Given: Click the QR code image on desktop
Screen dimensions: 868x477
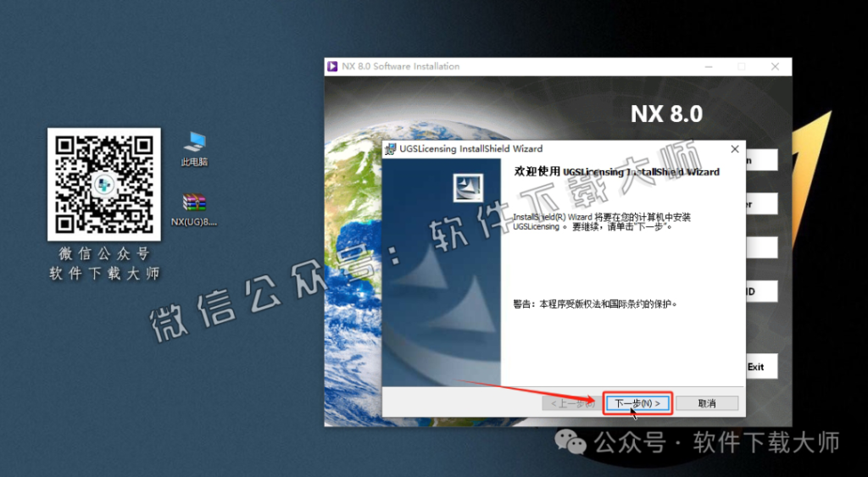Looking at the screenshot, I should pyautogui.click(x=104, y=184).
